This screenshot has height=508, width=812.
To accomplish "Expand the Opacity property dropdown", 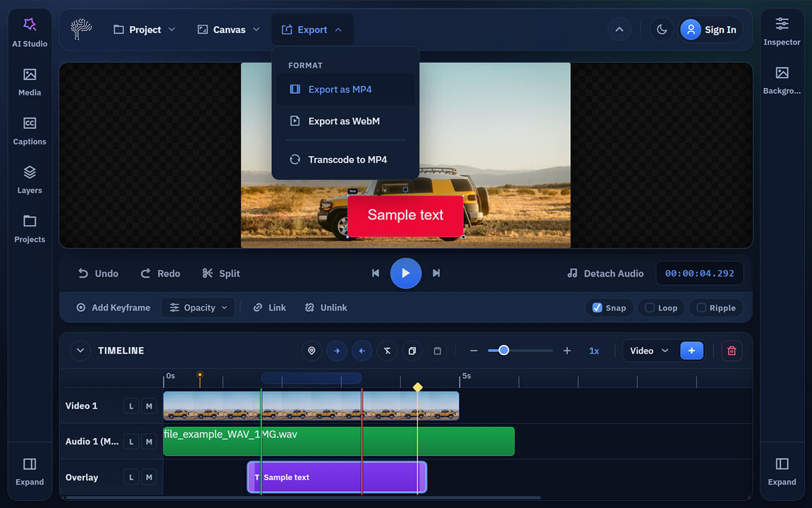I will coord(198,308).
